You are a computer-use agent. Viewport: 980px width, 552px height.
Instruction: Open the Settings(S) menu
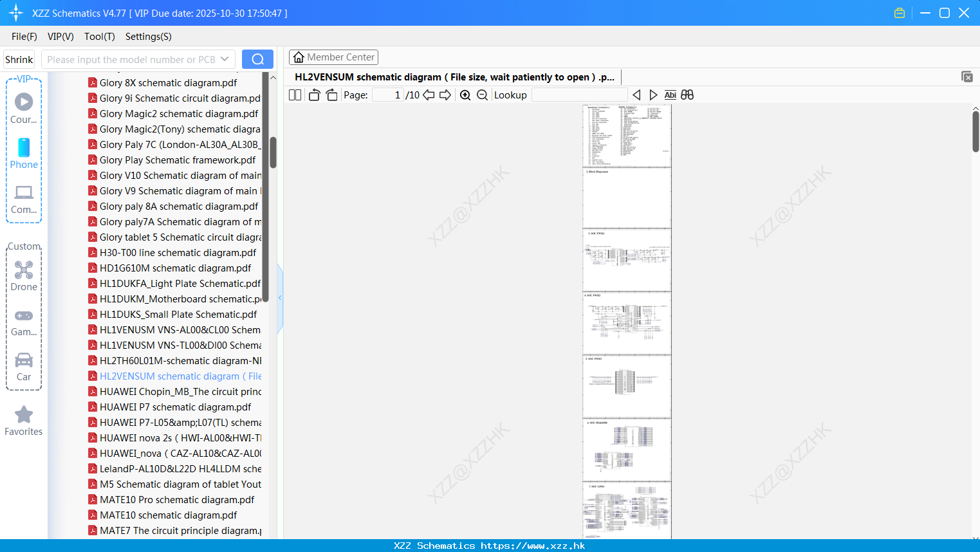(x=149, y=37)
